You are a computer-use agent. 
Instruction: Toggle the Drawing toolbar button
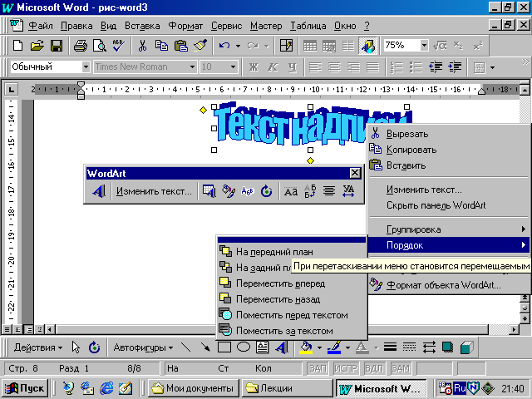[x=367, y=46]
